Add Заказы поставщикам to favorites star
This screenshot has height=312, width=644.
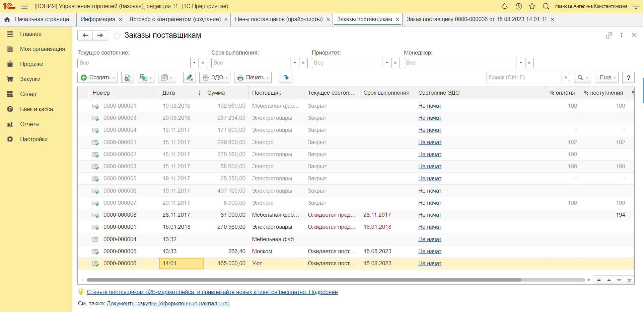tap(117, 35)
